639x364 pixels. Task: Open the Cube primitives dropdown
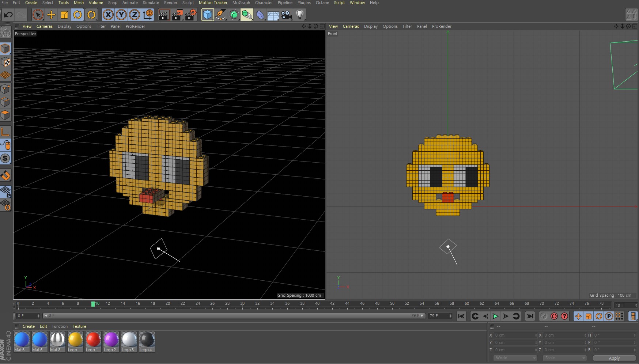[x=207, y=15]
